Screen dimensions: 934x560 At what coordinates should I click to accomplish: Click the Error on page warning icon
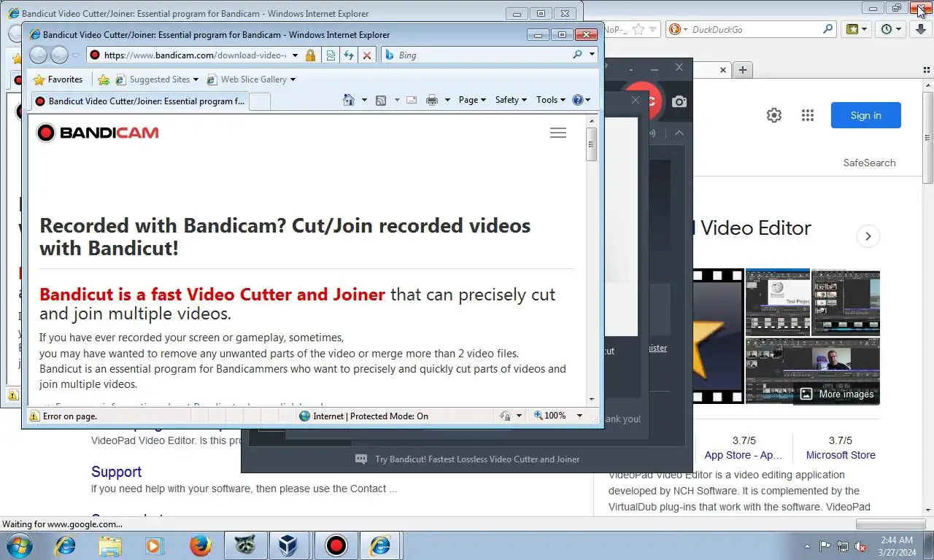(x=34, y=416)
